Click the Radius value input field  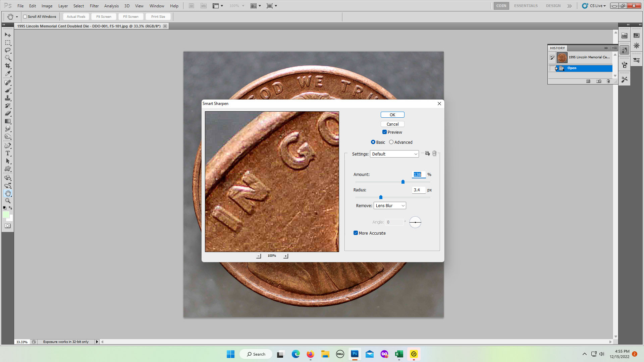pos(419,190)
